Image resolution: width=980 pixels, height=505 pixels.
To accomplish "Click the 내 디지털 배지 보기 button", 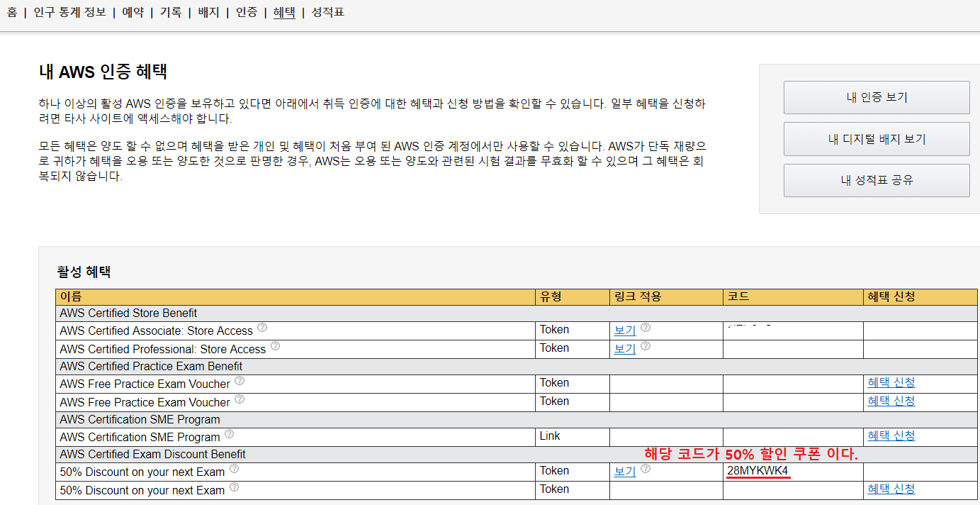I will coord(877,139).
